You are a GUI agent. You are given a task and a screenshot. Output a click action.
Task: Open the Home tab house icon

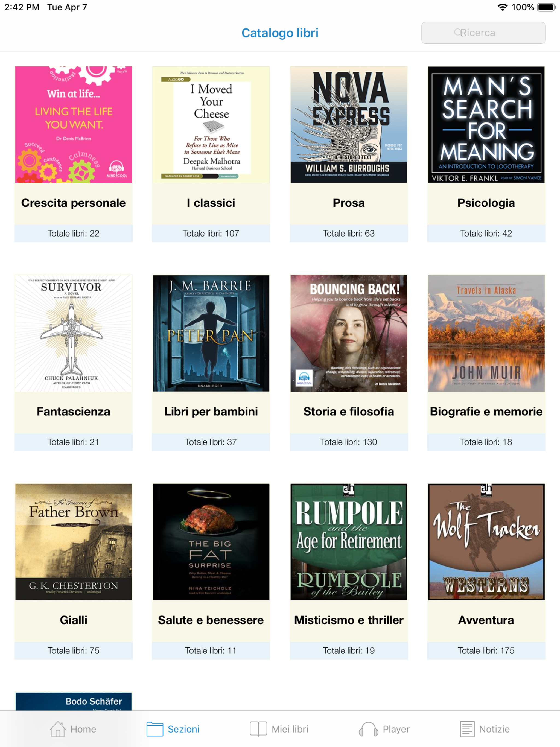58,729
